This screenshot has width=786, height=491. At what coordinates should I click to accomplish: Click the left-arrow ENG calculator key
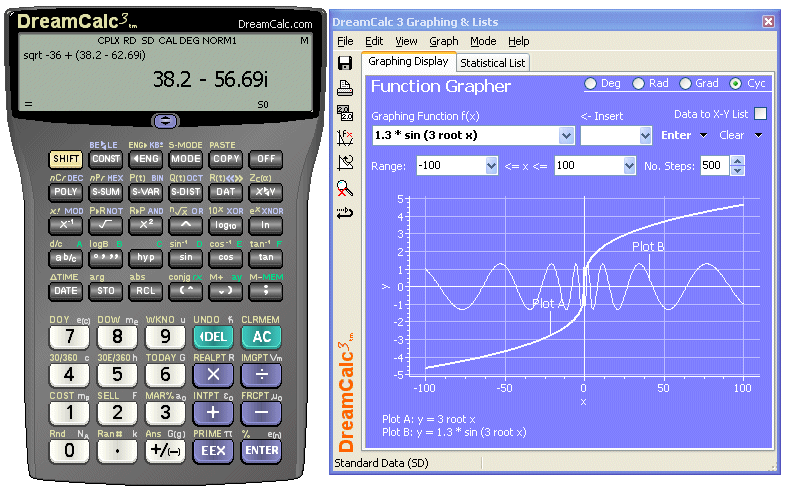click(145, 159)
